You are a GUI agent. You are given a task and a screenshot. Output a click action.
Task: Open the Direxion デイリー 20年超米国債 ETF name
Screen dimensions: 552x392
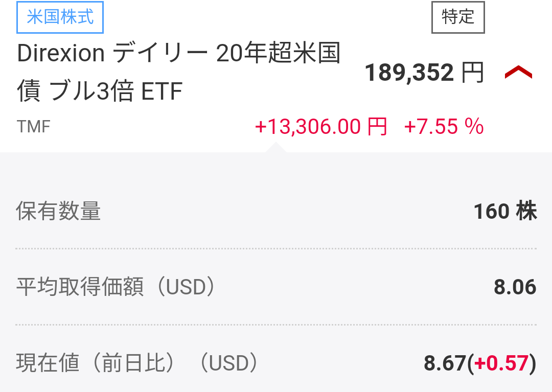[x=178, y=53]
